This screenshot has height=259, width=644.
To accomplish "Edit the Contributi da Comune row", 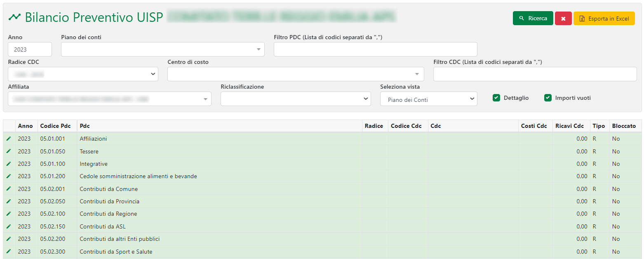I will (9, 189).
